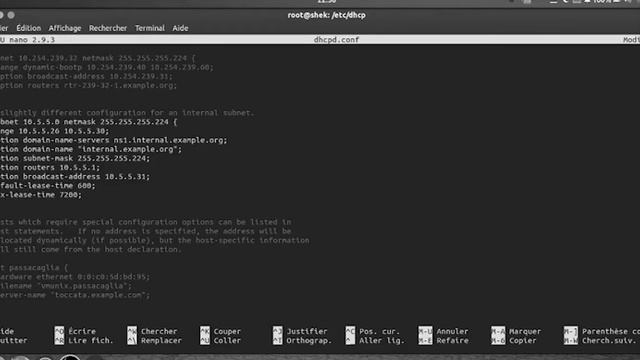Click the ^K Couper shortcut key
The height and width of the screenshot is (360, 640).
pyautogui.click(x=205, y=331)
